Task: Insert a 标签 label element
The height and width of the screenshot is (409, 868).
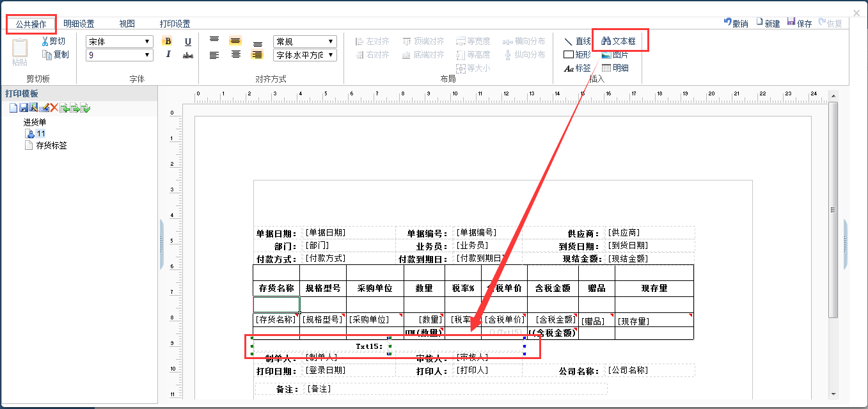Action: click(577, 68)
